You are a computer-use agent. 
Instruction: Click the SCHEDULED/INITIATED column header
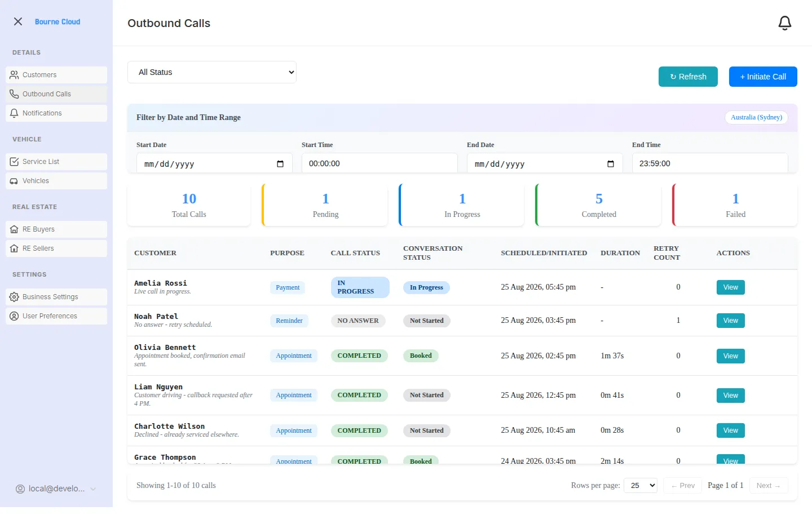point(544,253)
